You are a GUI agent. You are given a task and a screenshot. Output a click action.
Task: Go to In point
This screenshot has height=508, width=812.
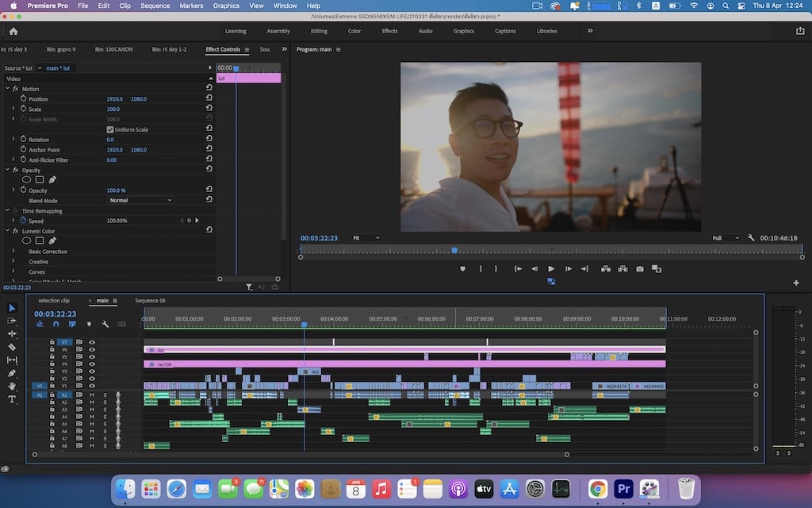[517, 268]
